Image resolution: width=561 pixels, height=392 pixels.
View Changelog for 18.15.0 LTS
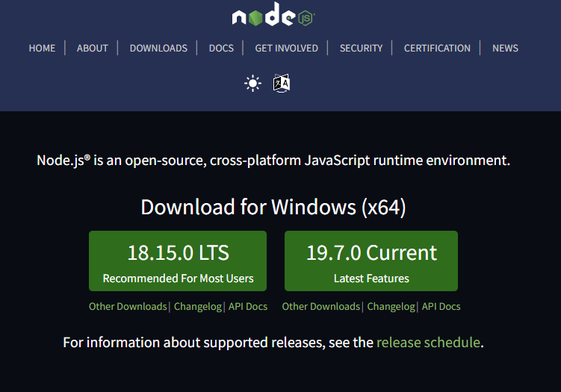(x=198, y=307)
